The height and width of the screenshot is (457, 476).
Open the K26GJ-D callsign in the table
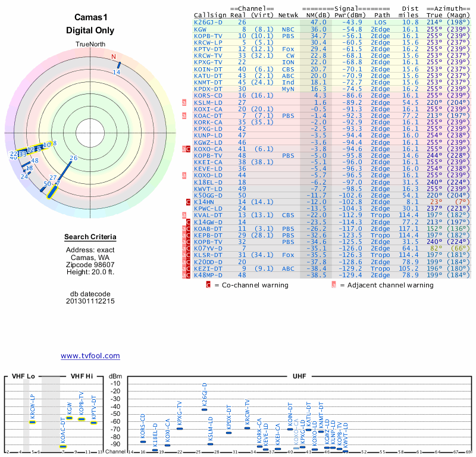point(208,22)
